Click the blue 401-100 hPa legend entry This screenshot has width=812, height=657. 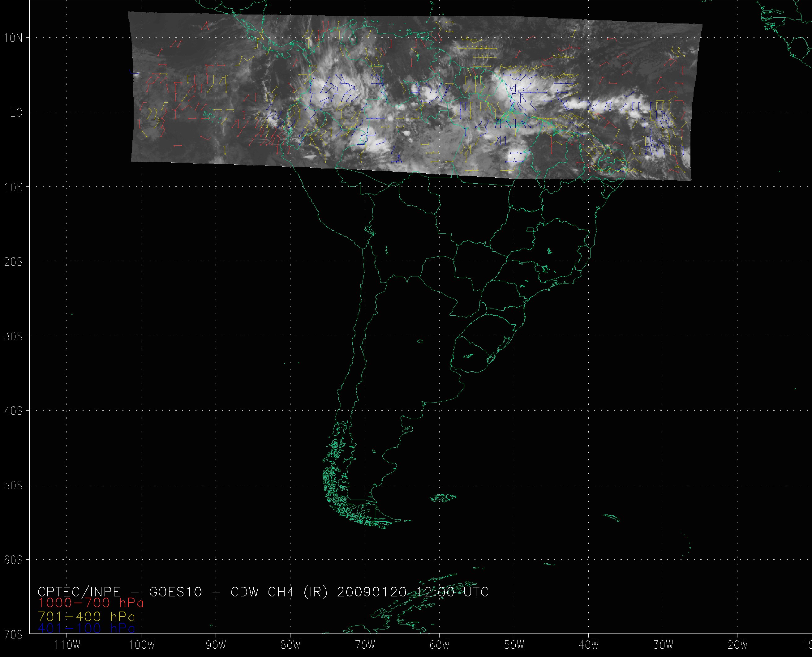click(x=86, y=628)
